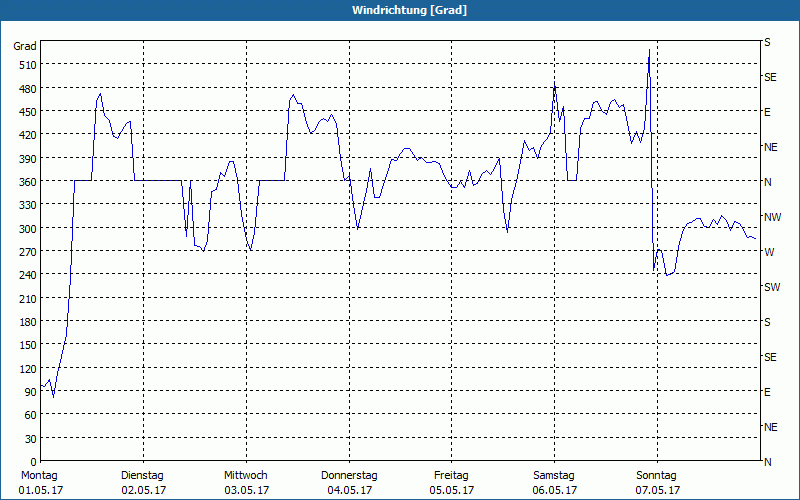Select the Freitag 05.05.17 axis label
The height and width of the screenshot is (500, 800).
tap(451, 483)
